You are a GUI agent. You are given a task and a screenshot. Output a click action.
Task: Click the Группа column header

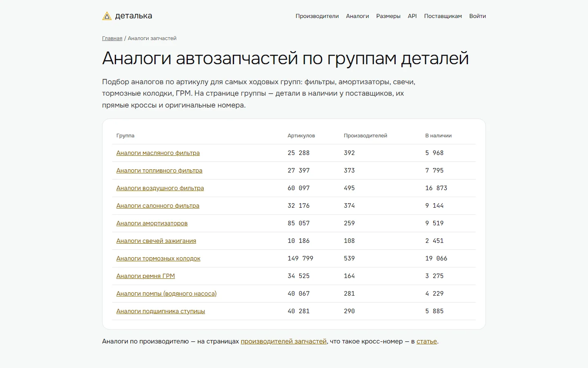[125, 136]
